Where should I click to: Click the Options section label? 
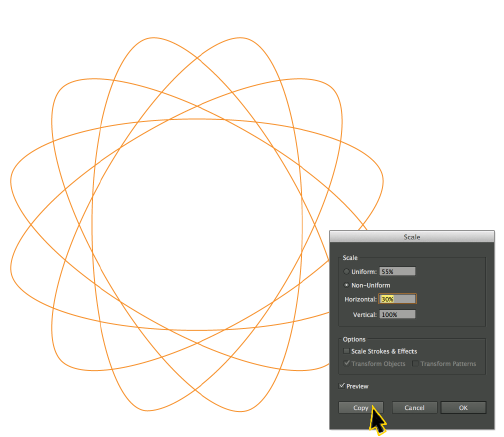coord(354,339)
